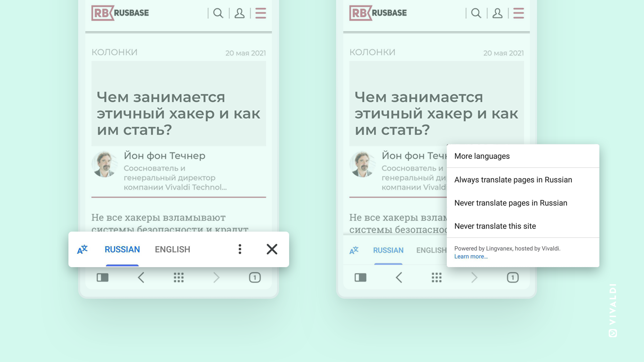Click Never translate this site
This screenshot has width=644, height=362.
tap(495, 226)
